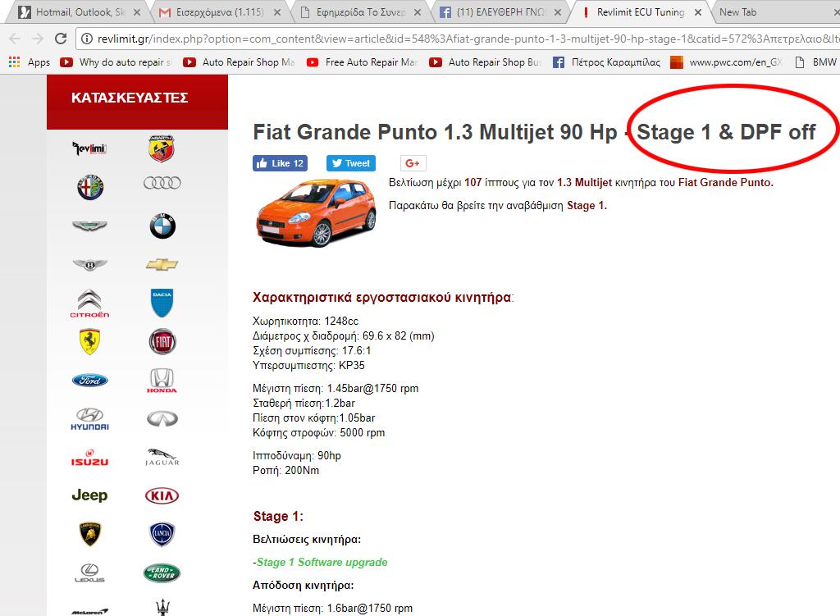Open the Dacia shield logo
The width and height of the screenshot is (840, 616).
click(162, 303)
